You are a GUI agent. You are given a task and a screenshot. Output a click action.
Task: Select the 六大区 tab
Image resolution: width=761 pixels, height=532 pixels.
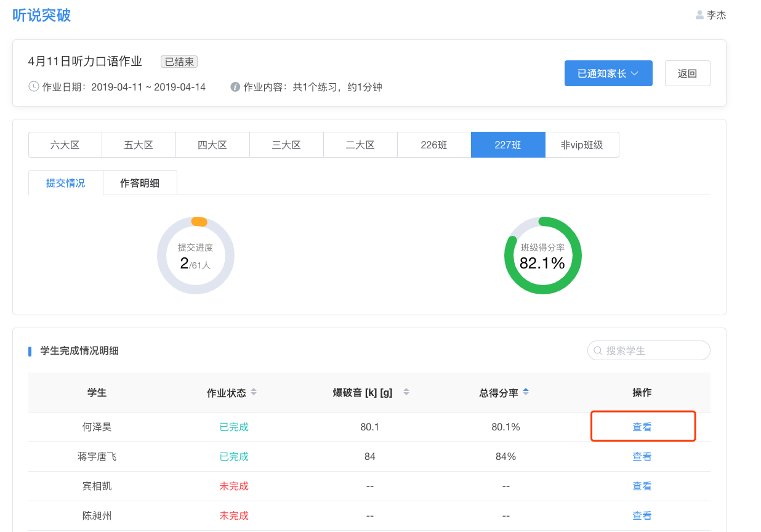pyautogui.click(x=65, y=145)
